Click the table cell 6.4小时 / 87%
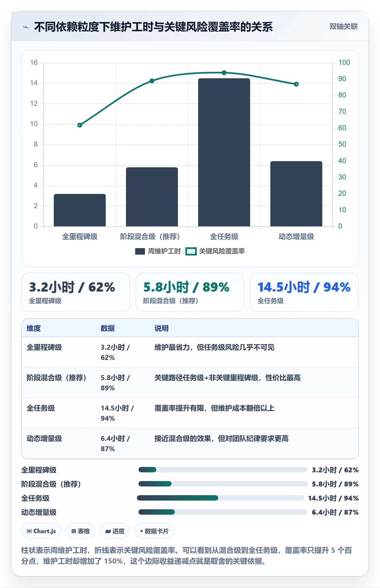Image resolution: width=380 pixels, height=588 pixels. click(115, 444)
